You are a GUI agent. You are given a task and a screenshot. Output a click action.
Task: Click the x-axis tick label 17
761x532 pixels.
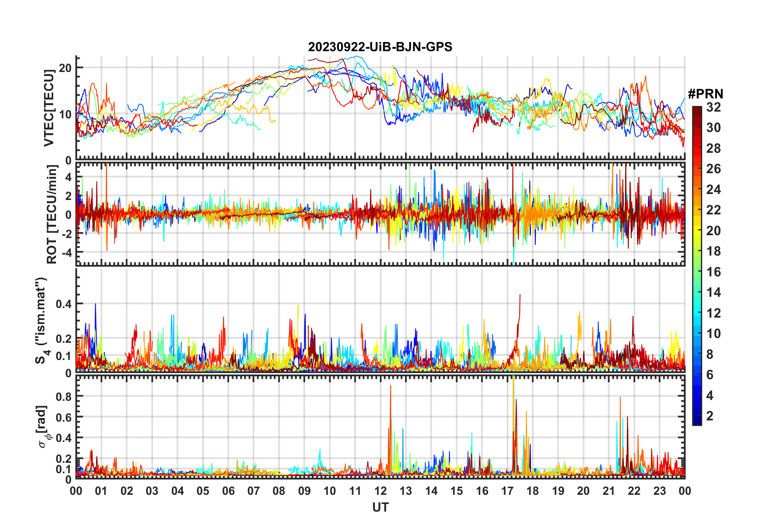[x=507, y=491]
